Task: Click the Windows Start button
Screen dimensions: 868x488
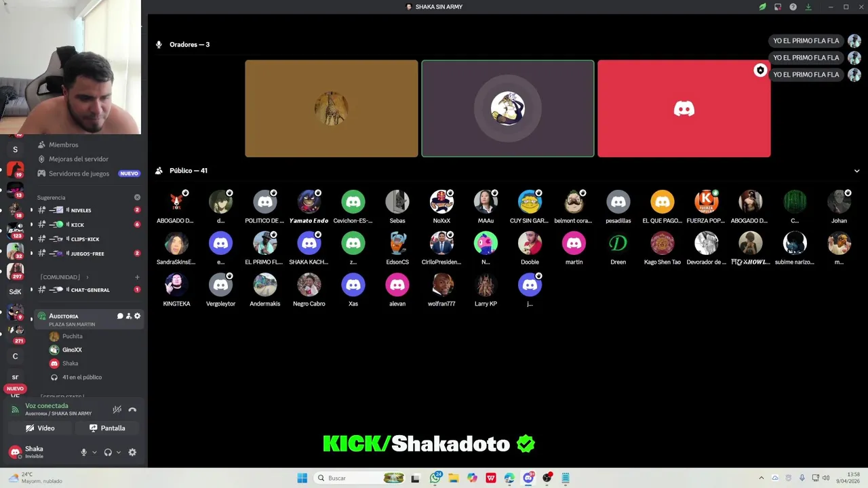Action: [x=302, y=478]
